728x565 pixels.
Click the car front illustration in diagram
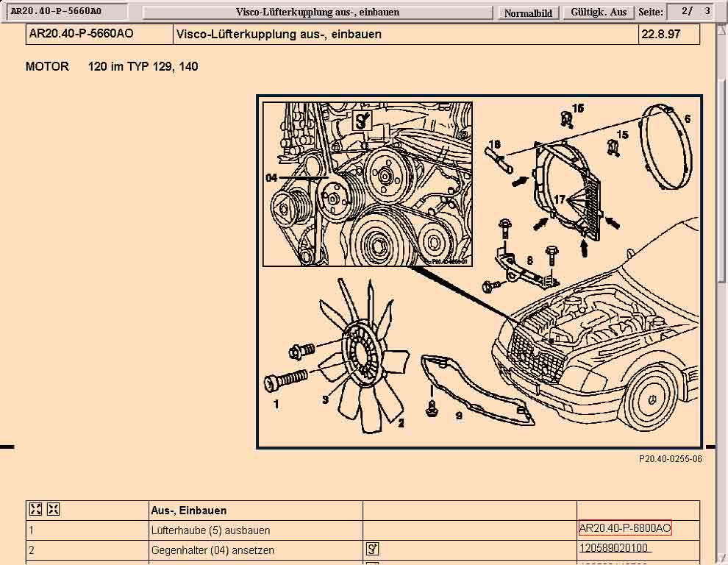point(610,346)
